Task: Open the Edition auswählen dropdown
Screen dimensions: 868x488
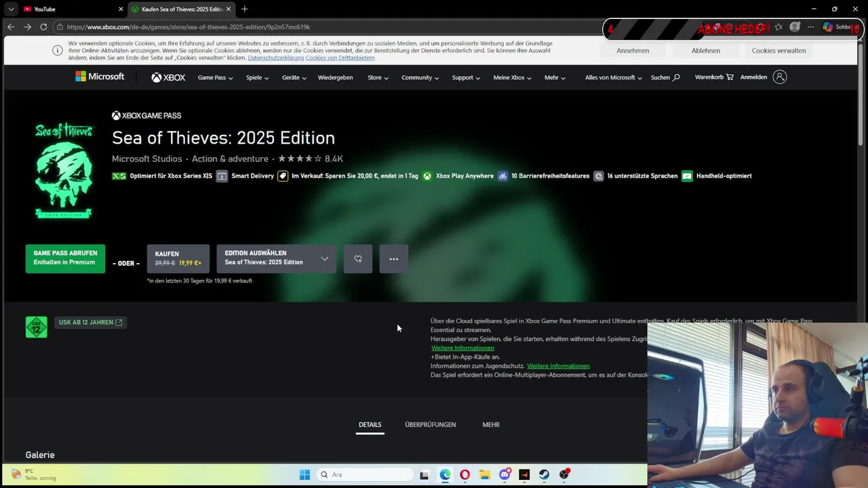Action: 276,259
